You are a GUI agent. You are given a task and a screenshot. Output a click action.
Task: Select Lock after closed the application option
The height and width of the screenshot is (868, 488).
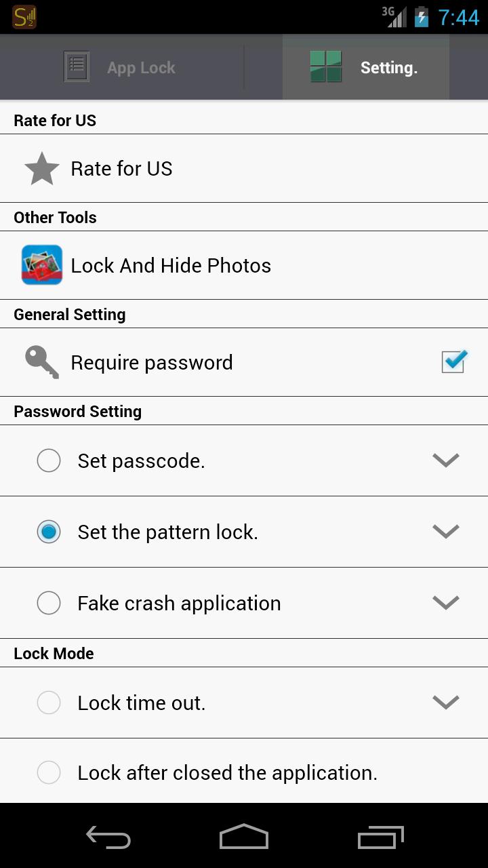(x=244, y=772)
